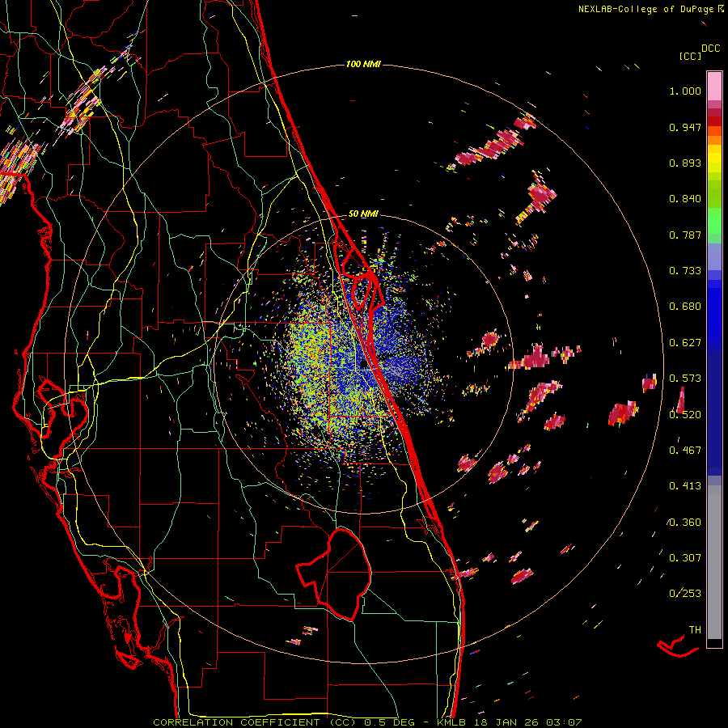The height and width of the screenshot is (728, 728).
Task: Select the 0.253 legend value
Action: point(685,594)
